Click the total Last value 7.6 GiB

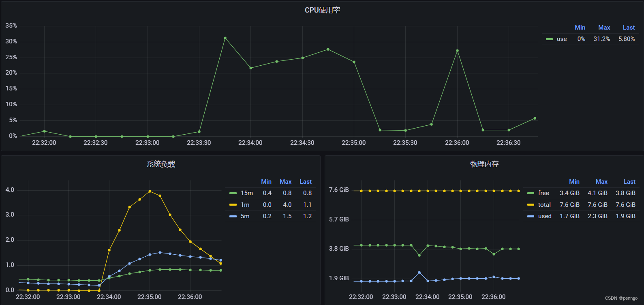(x=625, y=205)
